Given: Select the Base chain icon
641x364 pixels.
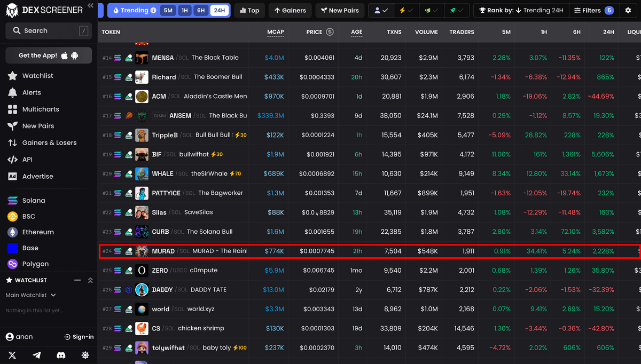Looking at the screenshot, I should (x=12, y=248).
